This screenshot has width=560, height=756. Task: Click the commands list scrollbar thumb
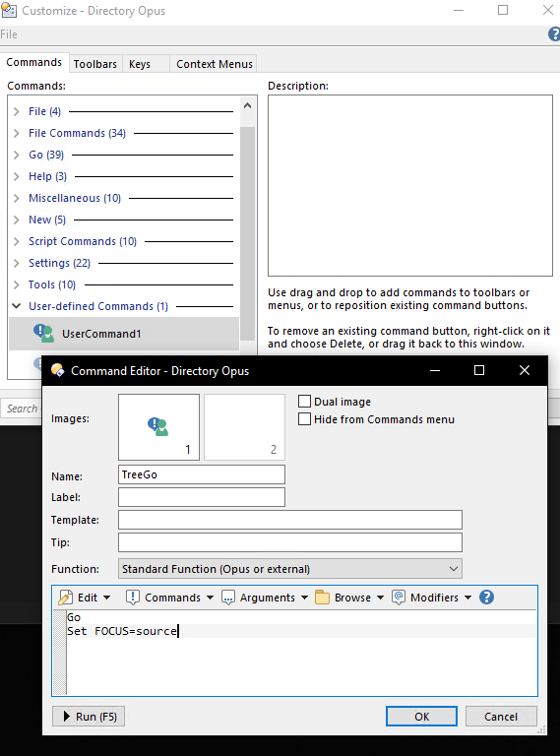248,234
